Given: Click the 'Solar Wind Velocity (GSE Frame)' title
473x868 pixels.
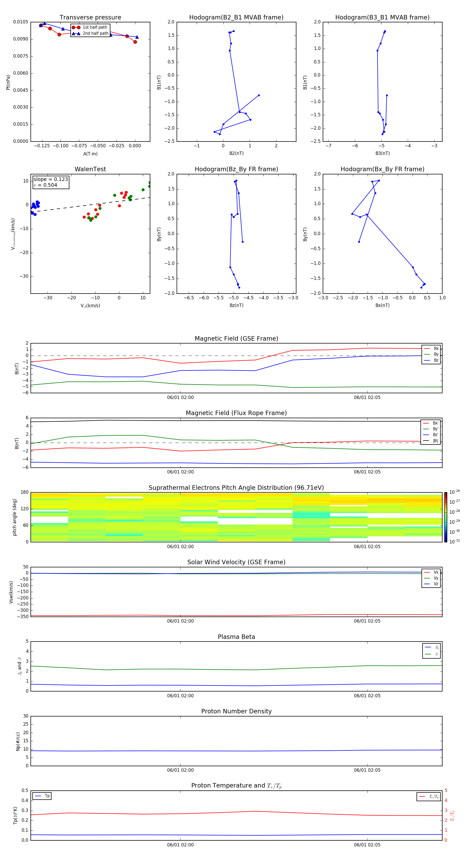Looking at the screenshot, I should (236, 562).
